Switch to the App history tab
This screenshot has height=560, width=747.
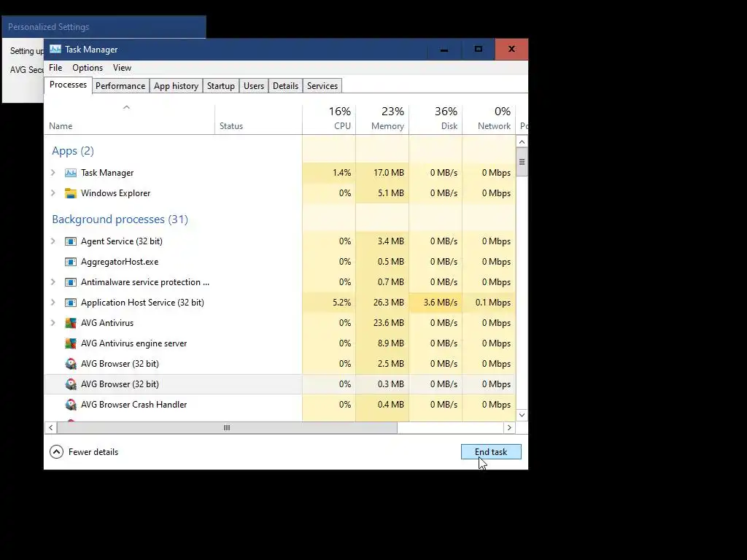(x=176, y=86)
